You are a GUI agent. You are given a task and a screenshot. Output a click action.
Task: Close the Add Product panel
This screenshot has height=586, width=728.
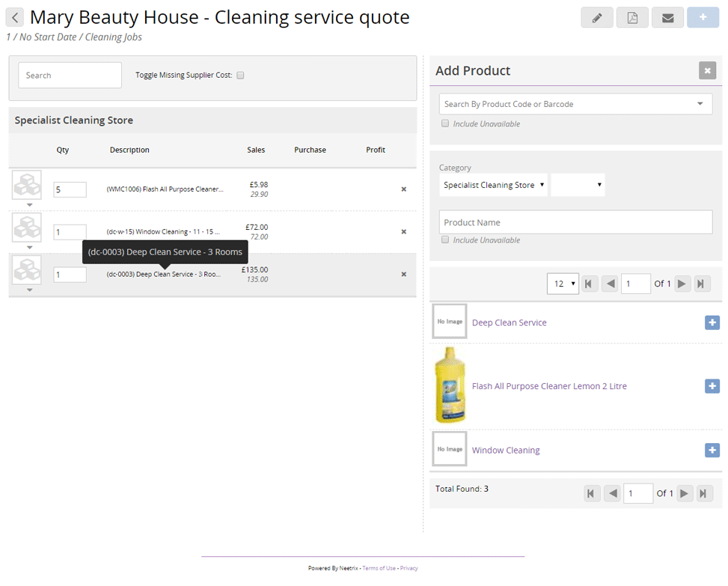(708, 70)
